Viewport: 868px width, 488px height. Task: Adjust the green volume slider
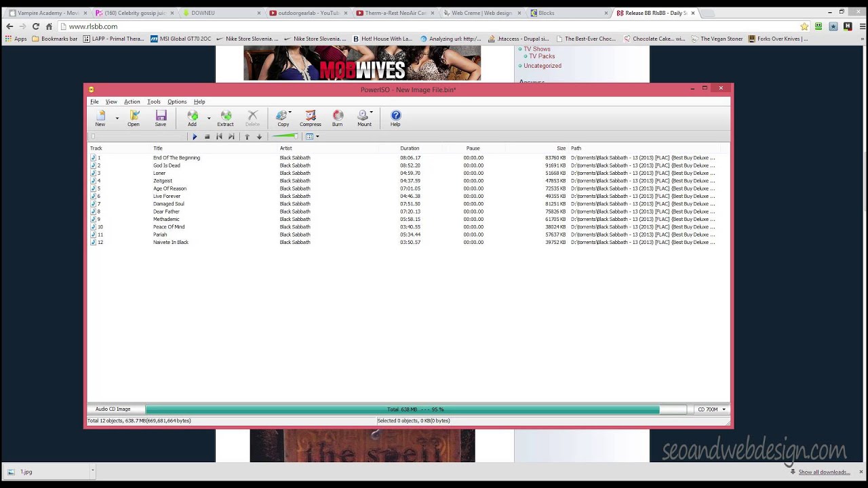point(285,136)
